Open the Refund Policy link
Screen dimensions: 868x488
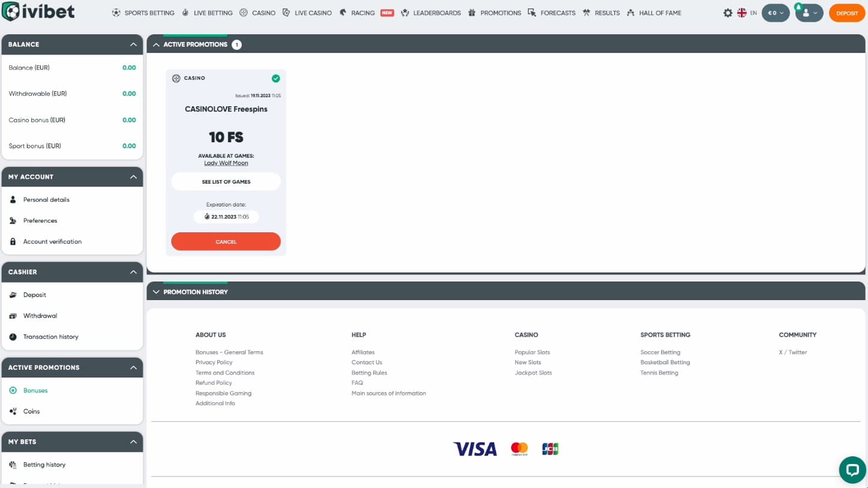coord(214,383)
